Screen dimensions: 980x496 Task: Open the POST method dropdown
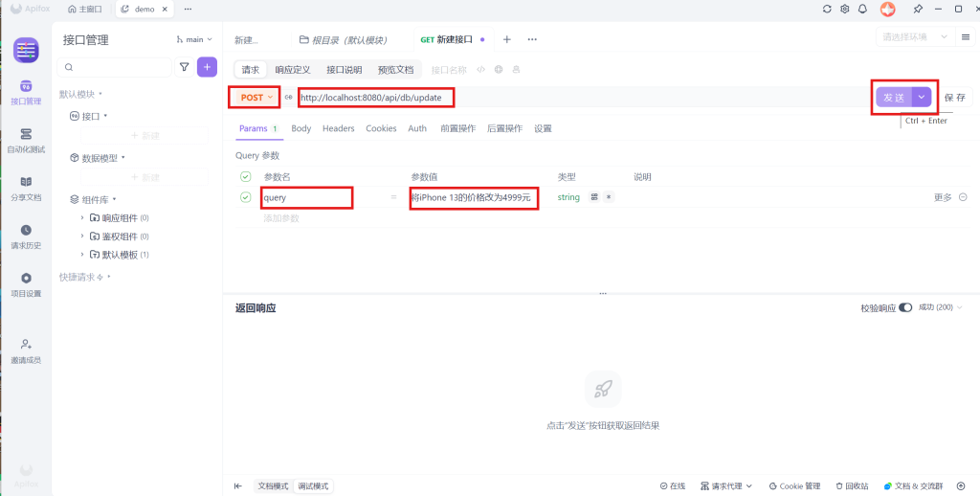pos(256,98)
